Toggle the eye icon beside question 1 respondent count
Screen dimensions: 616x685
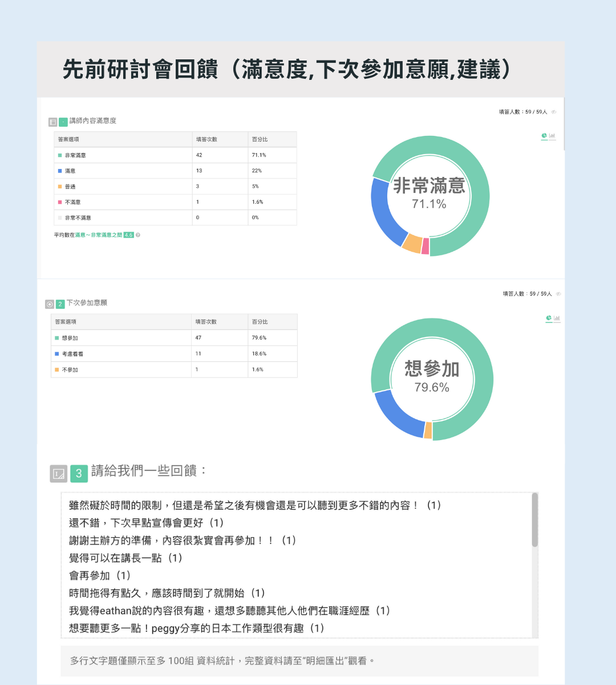click(x=554, y=112)
